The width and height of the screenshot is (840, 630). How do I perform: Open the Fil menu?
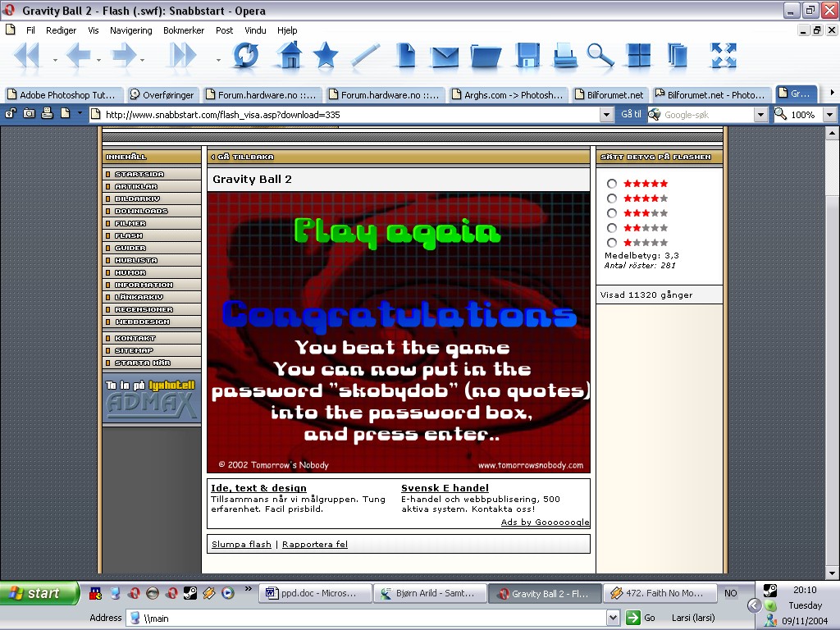(30, 30)
